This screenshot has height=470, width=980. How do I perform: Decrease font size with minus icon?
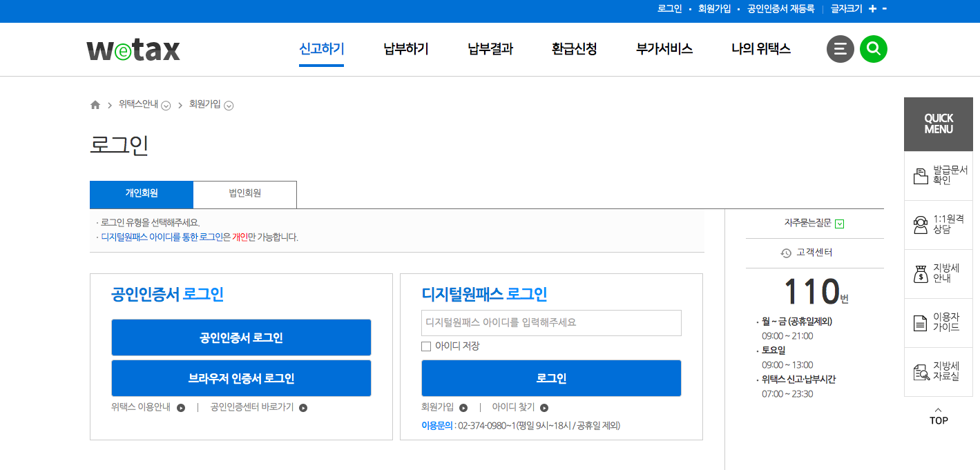pos(885,8)
